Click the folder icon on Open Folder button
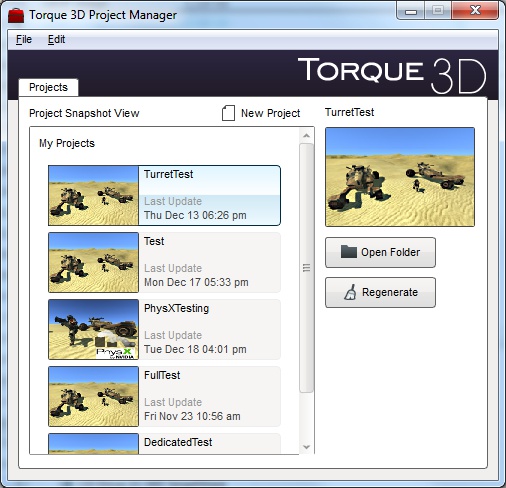This screenshot has height=488, width=506. (x=349, y=252)
